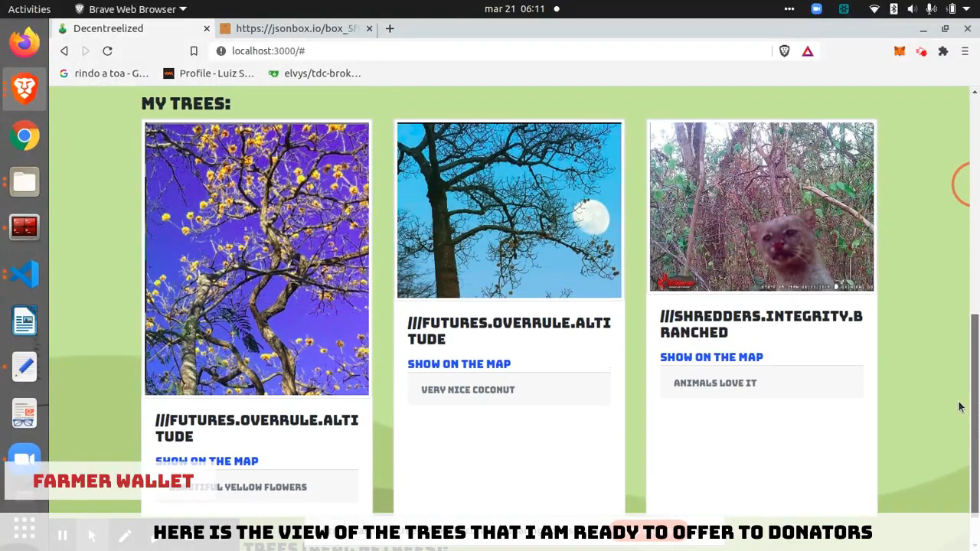
Task: Open the Files manager in the dock
Action: click(x=24, y=182)
